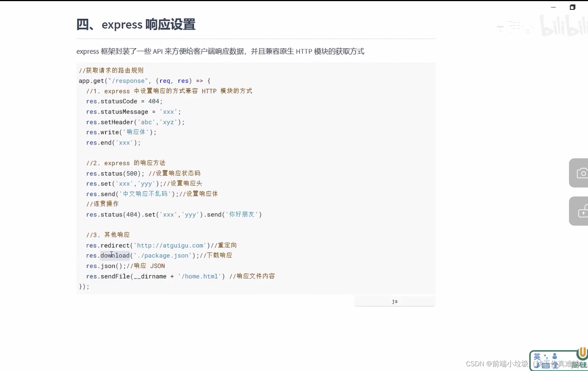Click the small toolbar icons near bilibili watermark
Viewport: 588px width, 371px height.
pyautogui.click(x=514, y=26)
